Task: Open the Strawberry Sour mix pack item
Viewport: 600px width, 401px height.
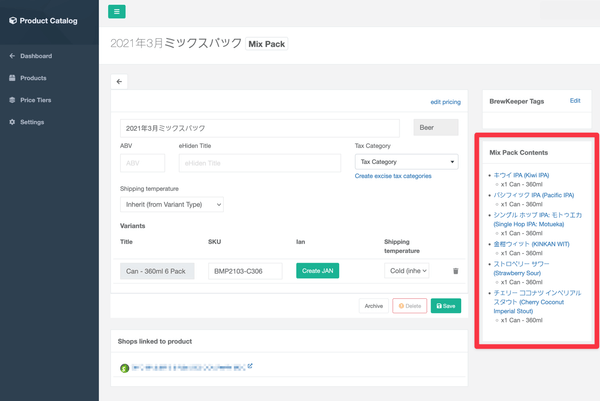Action: tap(521, 269)
